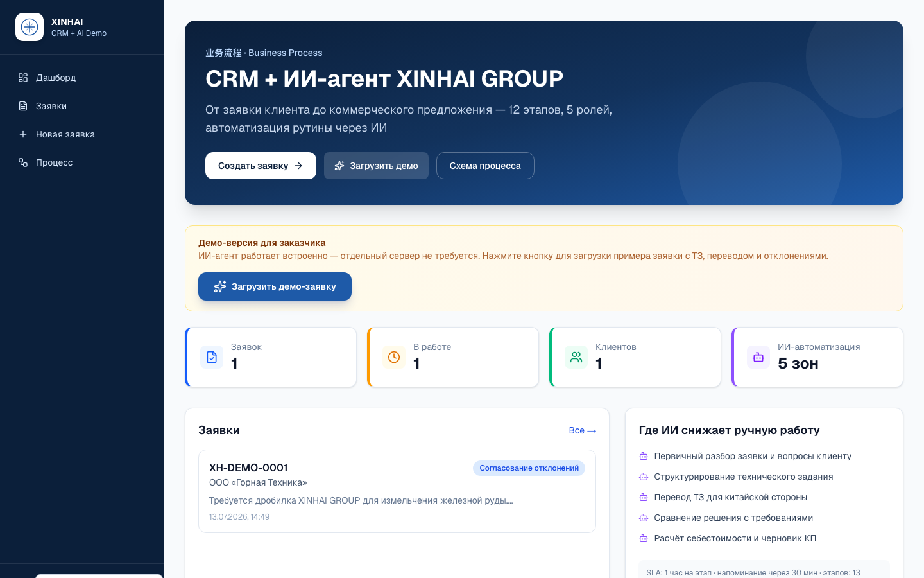Click the SLA note about 1 час на этап
924x578 pixels.
pyautogui.click(x=753, y=572)
